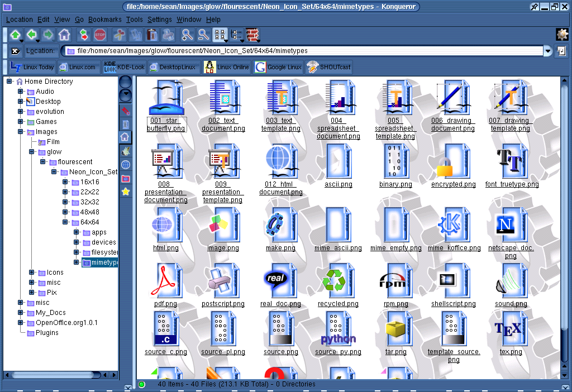572x392 pixels.
Task: Select the Tree View toolbar button
Action: [x=236, y=35]
